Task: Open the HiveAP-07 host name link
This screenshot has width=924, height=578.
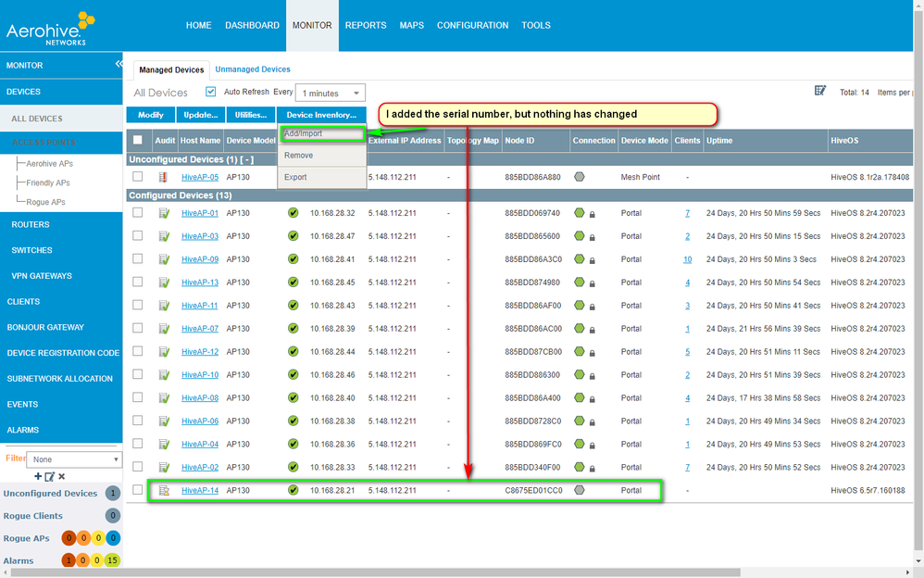Action: tap(200, 329)
